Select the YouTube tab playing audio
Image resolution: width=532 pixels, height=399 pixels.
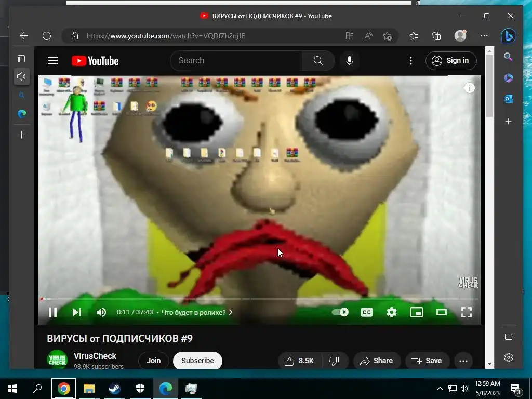pyautogui.click(x=22, y=76)
